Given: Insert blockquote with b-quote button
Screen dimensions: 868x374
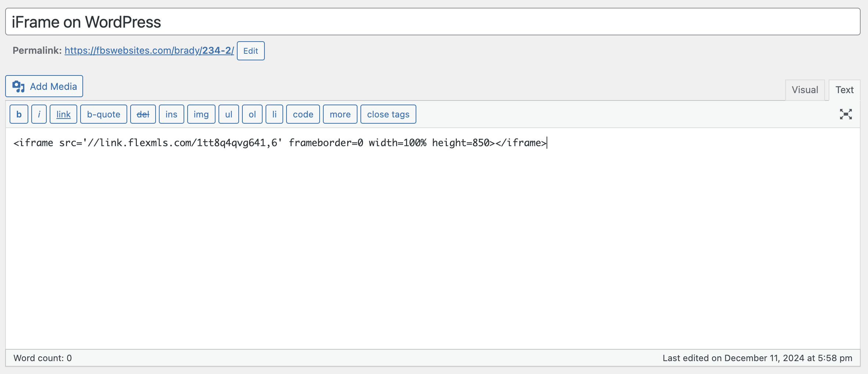Looking at the screenshot, I should tap(104, 114).
